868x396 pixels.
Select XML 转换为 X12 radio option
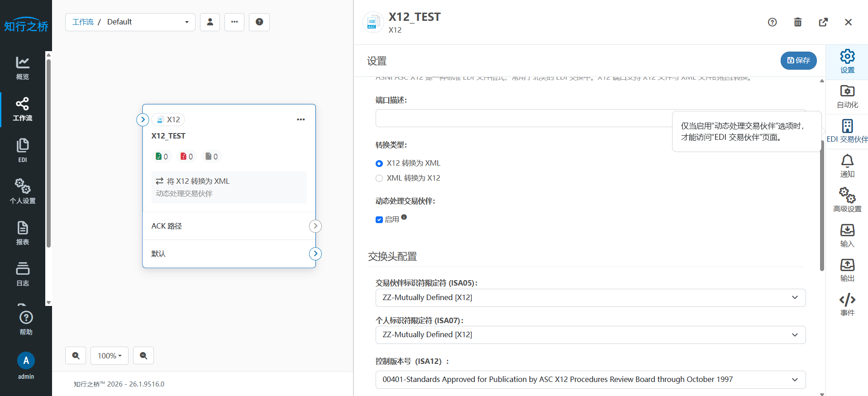tap(379, 178)
